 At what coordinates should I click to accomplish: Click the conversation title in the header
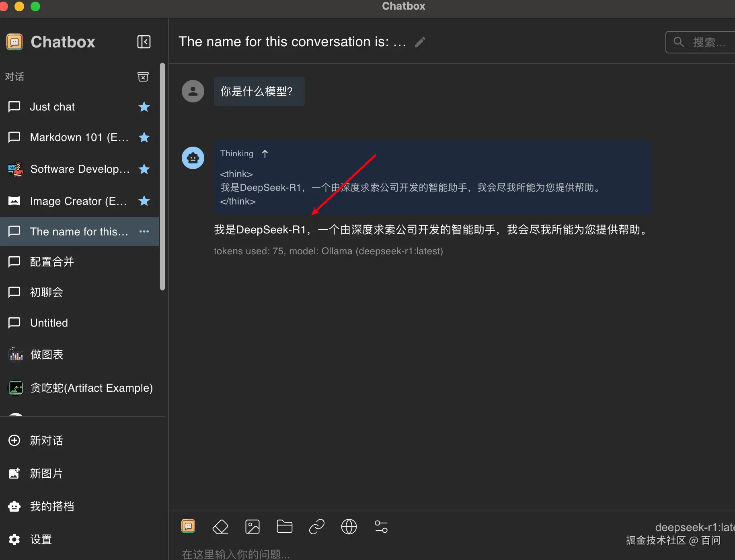coord(292,42)
